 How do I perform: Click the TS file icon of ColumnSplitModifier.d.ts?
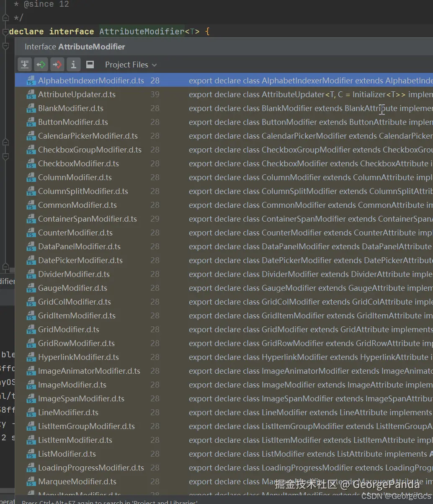click(x=31, y=191)
